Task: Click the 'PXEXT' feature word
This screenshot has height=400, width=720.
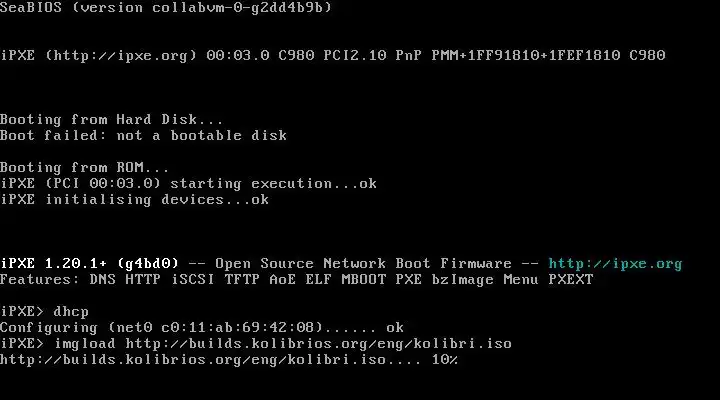Action: pyautogui.click(x=571, y=280)
